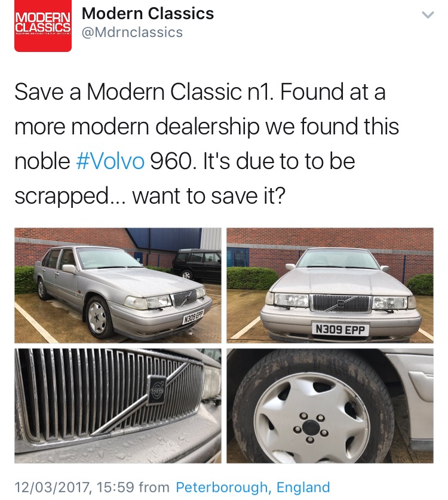Open the Modern Classics profile avatar

[x=43, y=26]
